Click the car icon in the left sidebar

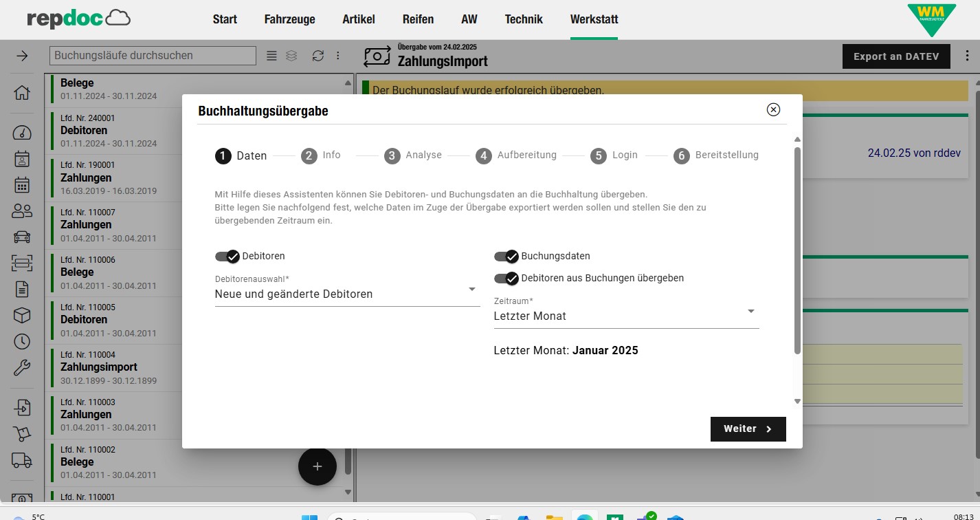coord(22,237)
